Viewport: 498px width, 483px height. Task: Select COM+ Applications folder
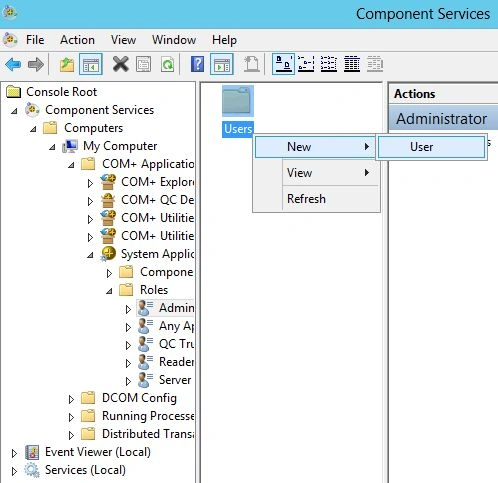pyautogui.click(x=148, y=164)
